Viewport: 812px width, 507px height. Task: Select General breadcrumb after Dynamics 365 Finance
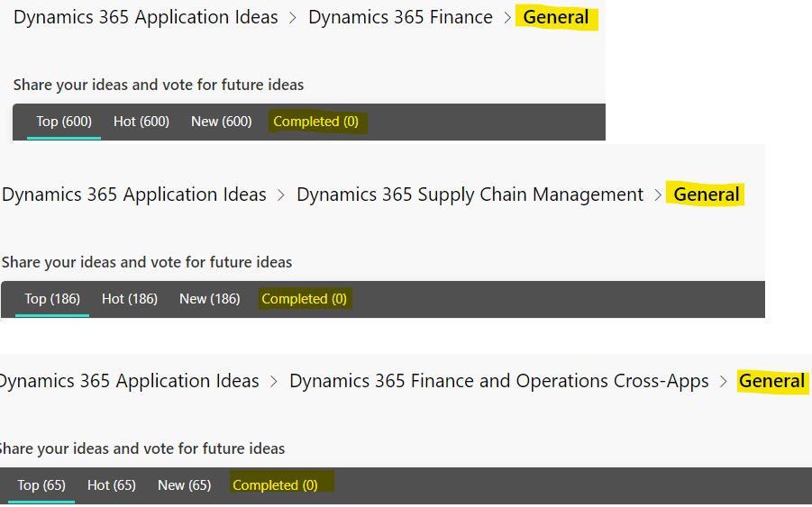pos(556,17)
